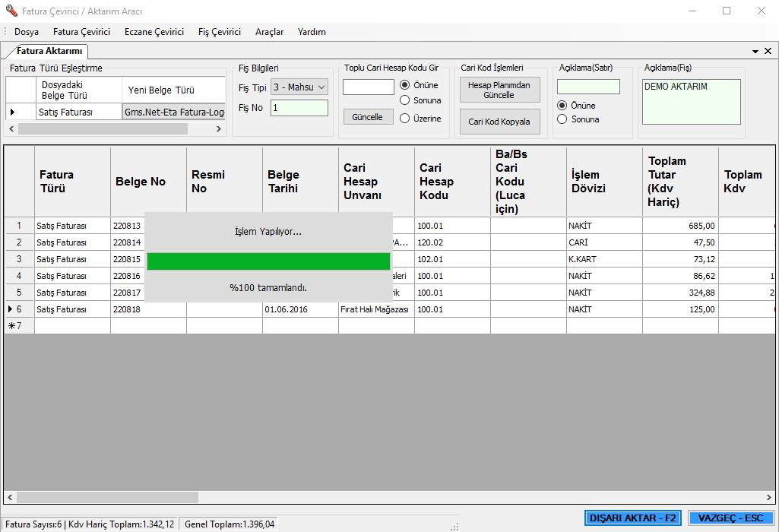The height and width of the screenshot is (532, 779).
Task: Click the Fiş No input field
Action: pyautogui.click(x=299, y=108)
